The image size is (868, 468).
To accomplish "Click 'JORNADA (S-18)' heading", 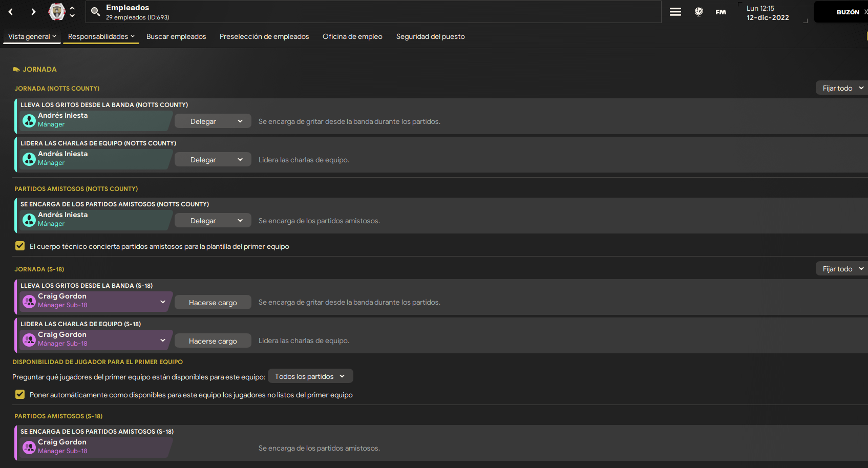I will point(39,269).
